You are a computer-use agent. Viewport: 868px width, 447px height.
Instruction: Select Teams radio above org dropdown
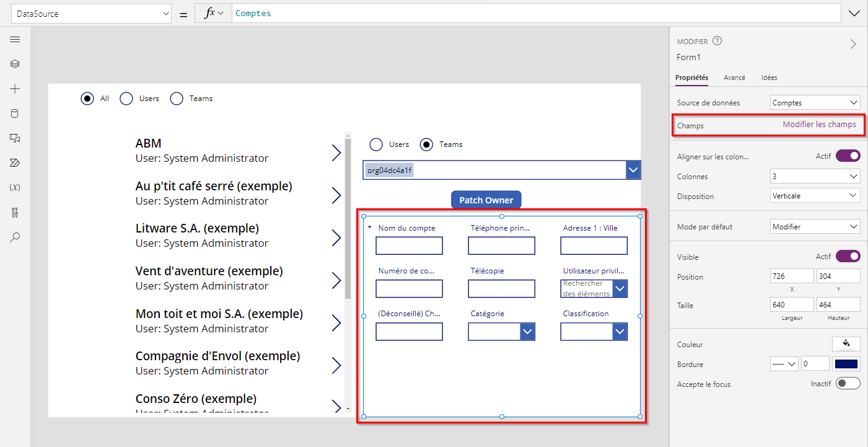click(426, 144)
